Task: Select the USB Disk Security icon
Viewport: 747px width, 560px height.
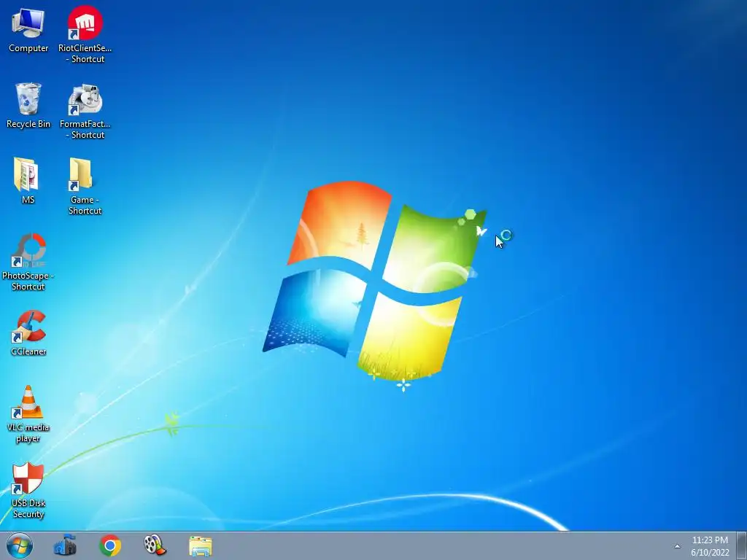Action: pos(28,490)
